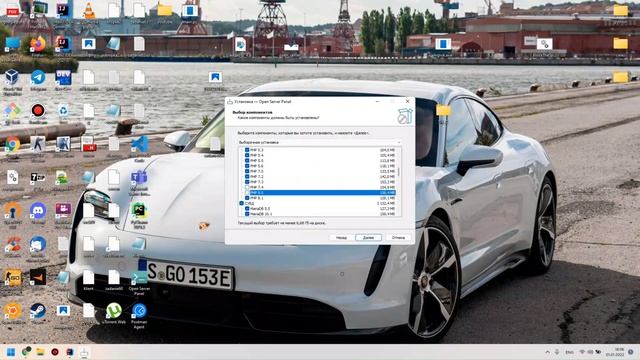Screen dimensions: 640x360
Task: Click the ENG language indicator in tray
Action: pyautogui.click(x=569, y=352)
